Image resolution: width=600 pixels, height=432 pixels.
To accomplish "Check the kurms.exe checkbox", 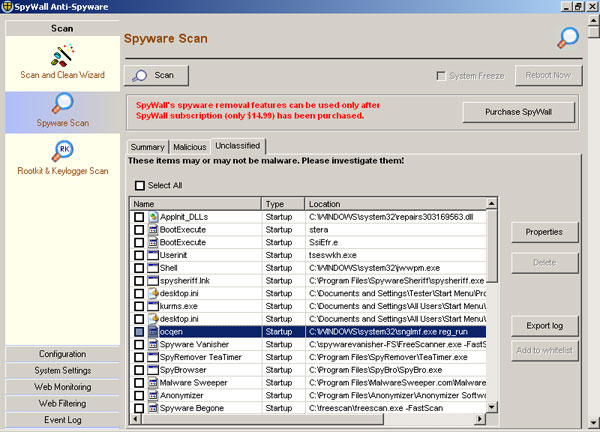I will (x=139, y=306).
